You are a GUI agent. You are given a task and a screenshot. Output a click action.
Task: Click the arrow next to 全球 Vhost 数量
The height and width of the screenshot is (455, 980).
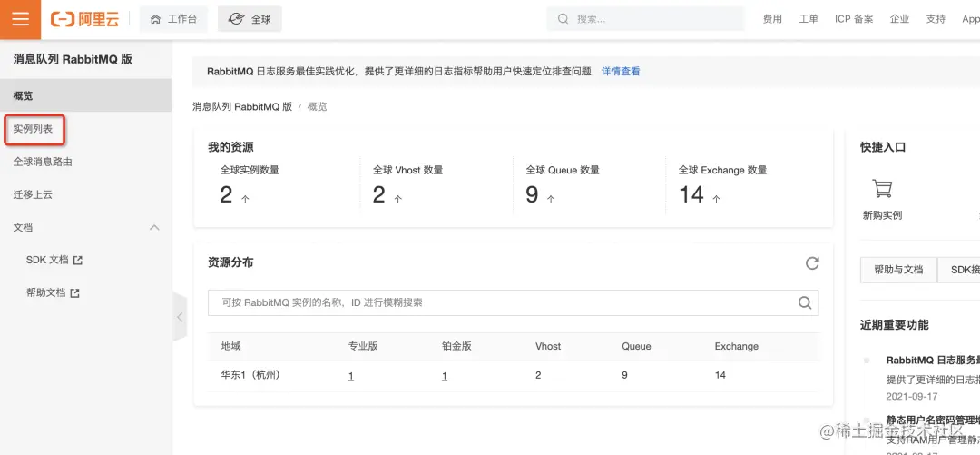pyautogui.click(x=398, y=199)
